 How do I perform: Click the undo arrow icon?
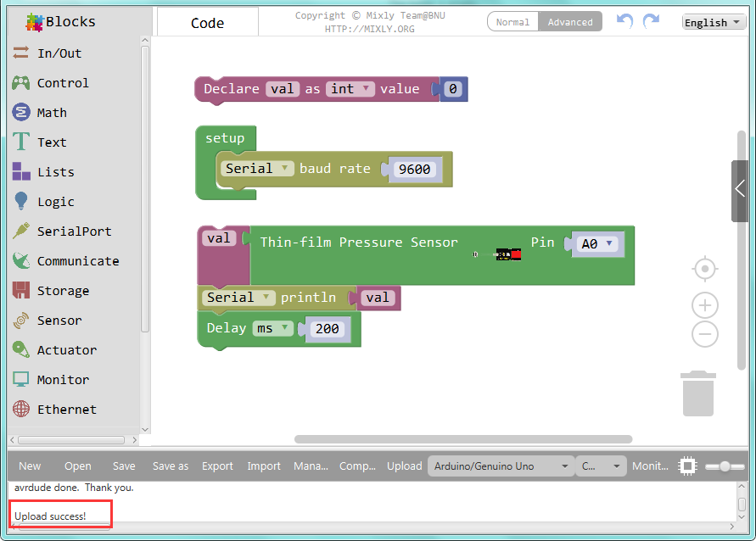(624, 21)
